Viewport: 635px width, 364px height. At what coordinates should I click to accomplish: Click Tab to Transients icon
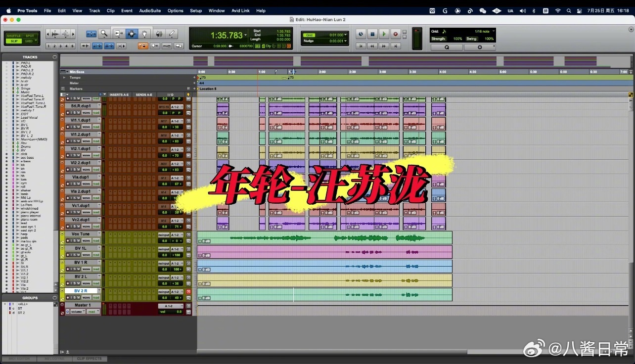[85, 46]
